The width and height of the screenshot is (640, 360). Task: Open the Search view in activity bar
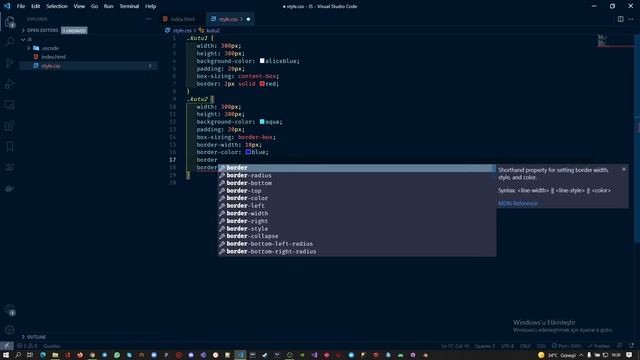[x=9, y=42]
